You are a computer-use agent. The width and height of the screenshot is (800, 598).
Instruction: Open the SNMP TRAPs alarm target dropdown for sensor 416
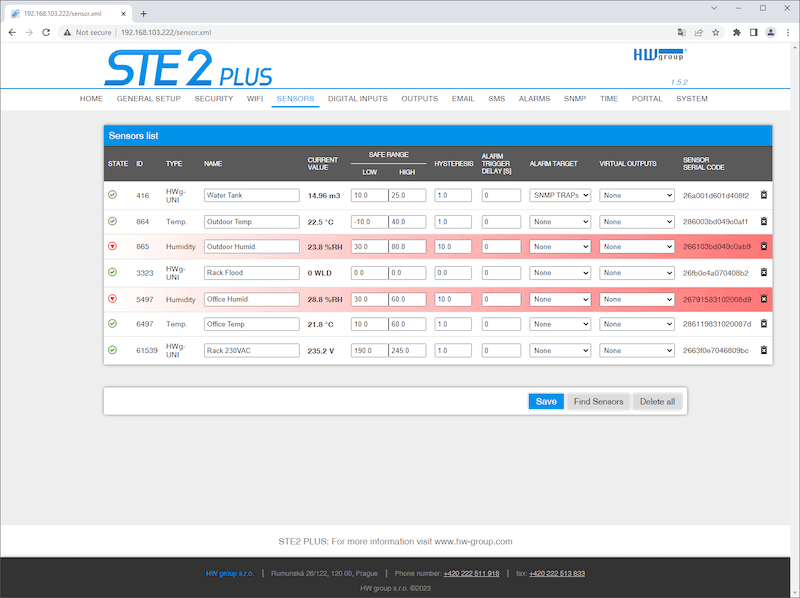562,195
